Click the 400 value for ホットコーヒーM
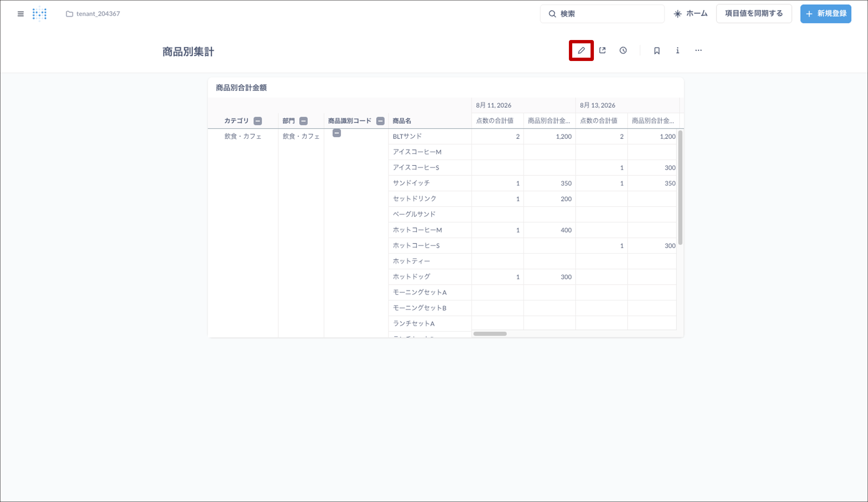868x502 pixels. [x=566, y=230]
